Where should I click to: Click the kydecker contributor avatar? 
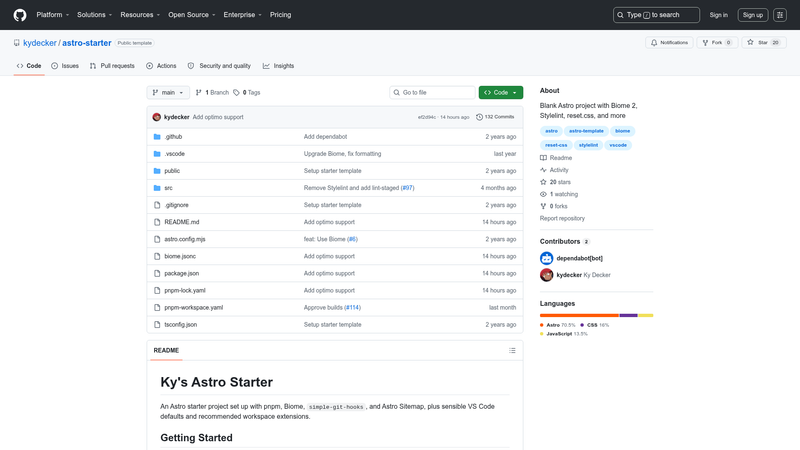pos(546,275)
